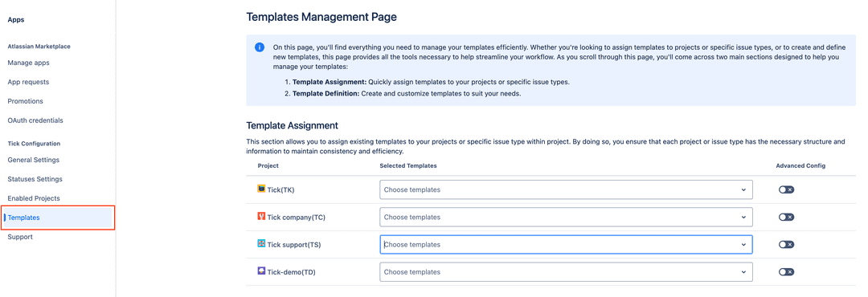The width and height of the screenshot is (868, 297).
Task: Go to Enabled Projects in the sidebar
Action: click(34, 198)
